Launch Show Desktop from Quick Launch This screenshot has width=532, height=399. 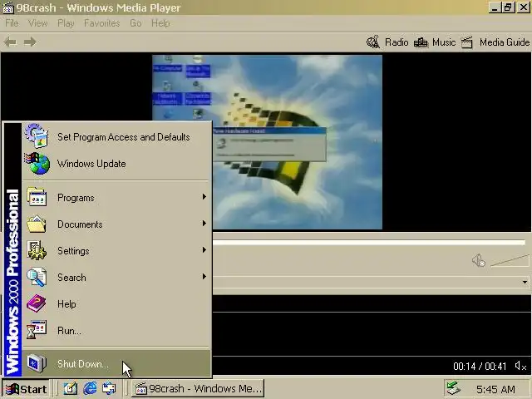70,388
